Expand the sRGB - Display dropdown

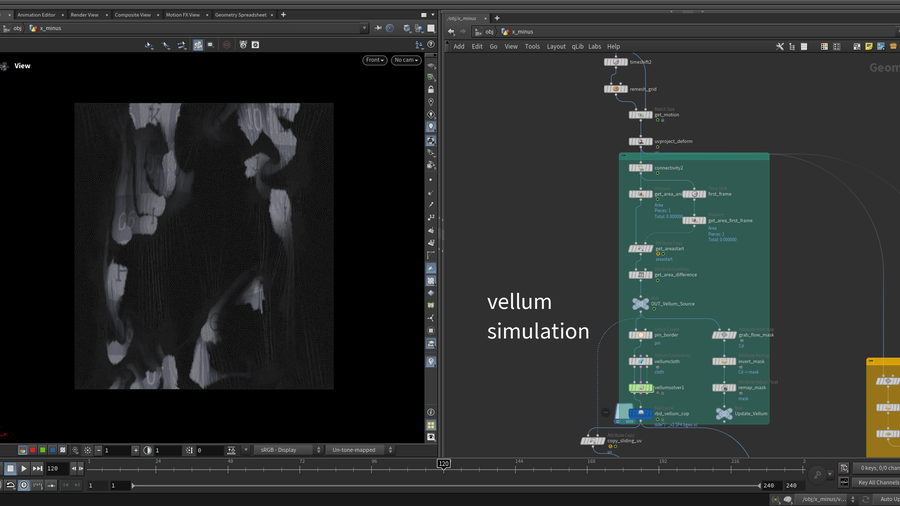tap(286, 450)
